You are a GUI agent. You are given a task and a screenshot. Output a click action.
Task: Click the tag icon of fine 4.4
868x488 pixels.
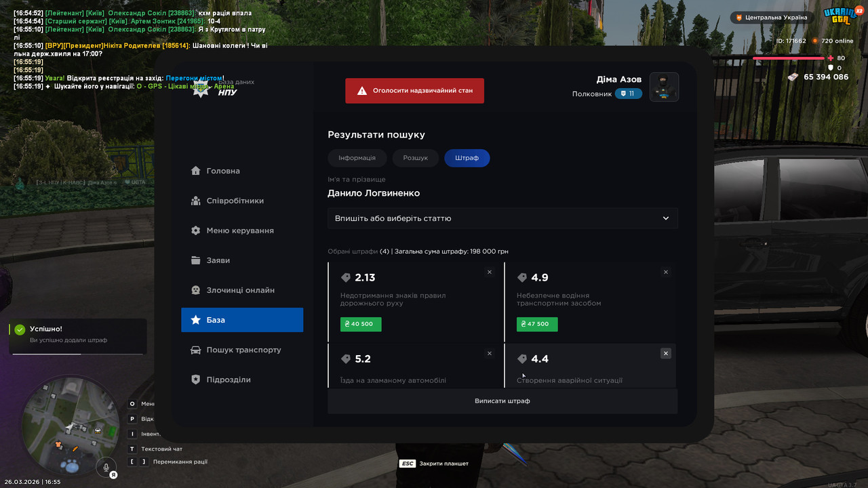pos(522,359)
